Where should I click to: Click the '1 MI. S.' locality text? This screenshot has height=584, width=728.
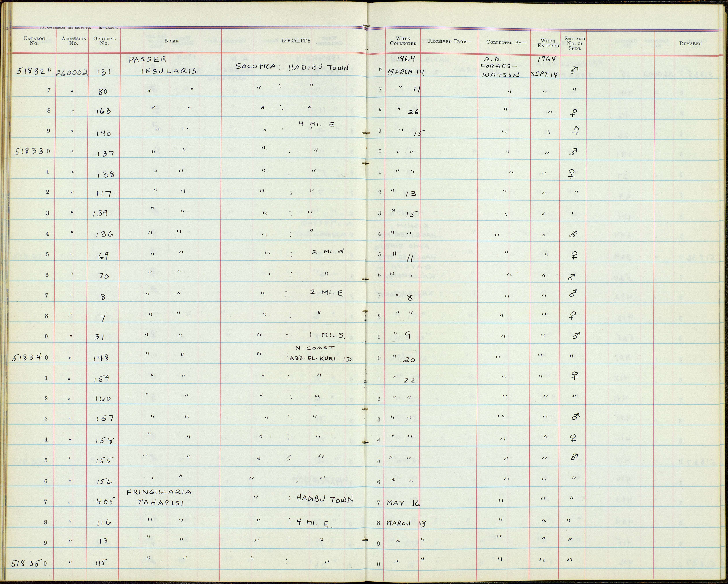click(x=327, y=335)
